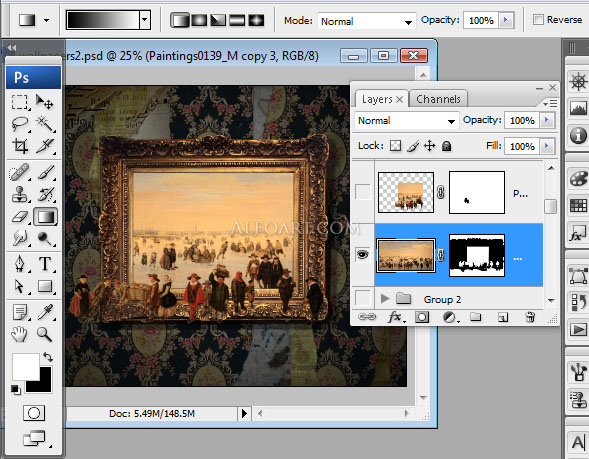Enable the Reverse gradient checkbox
The height and width of the screenshot is (459, 589).
point(538,20)
